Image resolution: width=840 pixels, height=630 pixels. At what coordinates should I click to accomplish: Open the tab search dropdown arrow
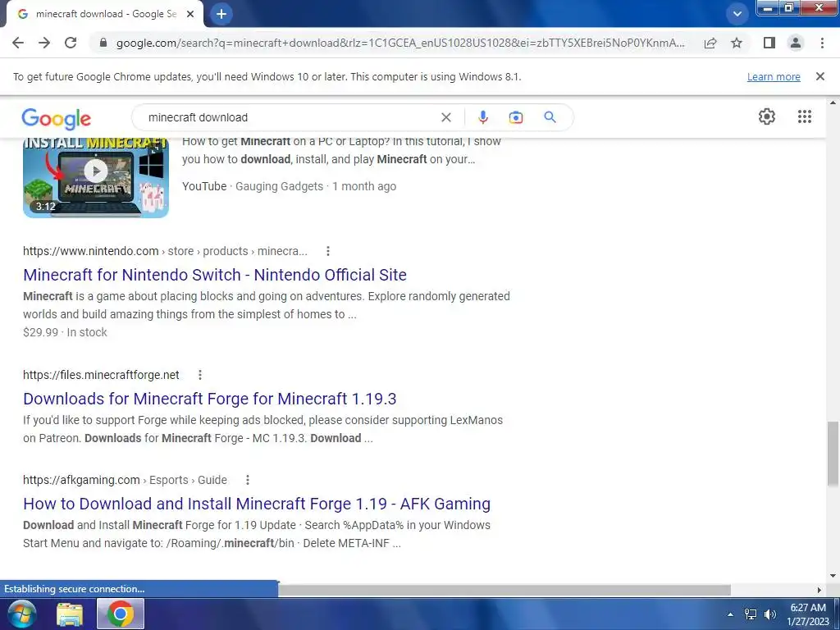(737, 14)
